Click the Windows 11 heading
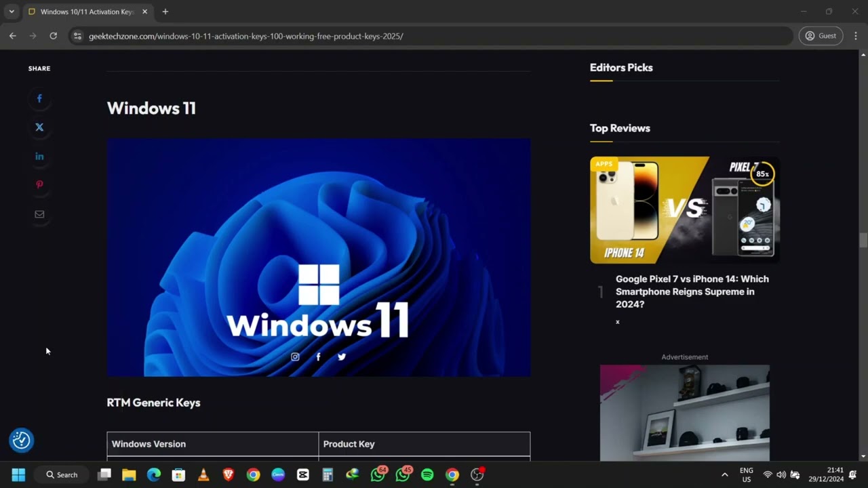 [x=151, y=108]
